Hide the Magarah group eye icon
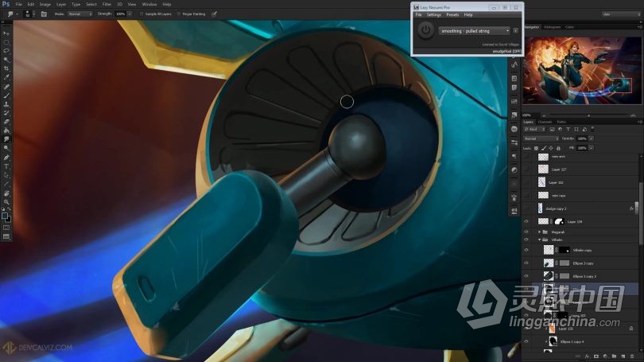 click(526, 232)
